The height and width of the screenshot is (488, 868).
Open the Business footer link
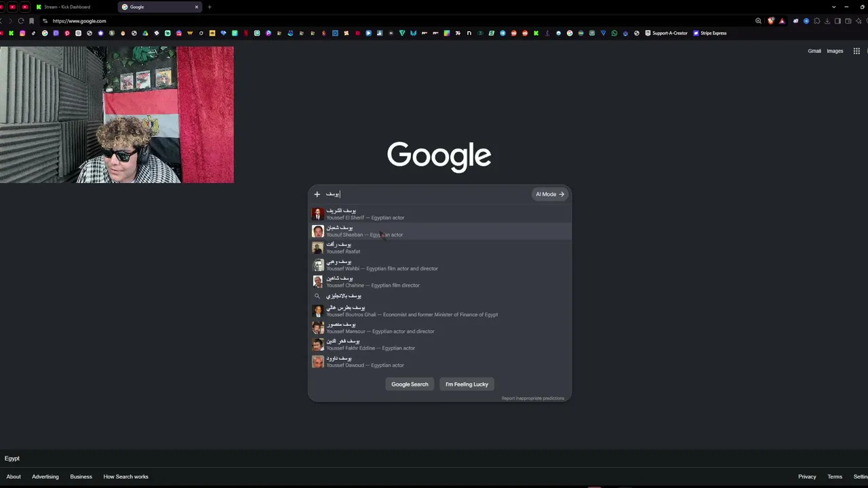[81, 476]
